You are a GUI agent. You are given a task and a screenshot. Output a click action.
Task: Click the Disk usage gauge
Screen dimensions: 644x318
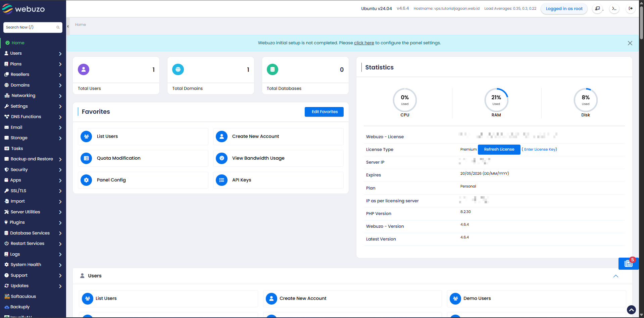[x=586, y=100]
